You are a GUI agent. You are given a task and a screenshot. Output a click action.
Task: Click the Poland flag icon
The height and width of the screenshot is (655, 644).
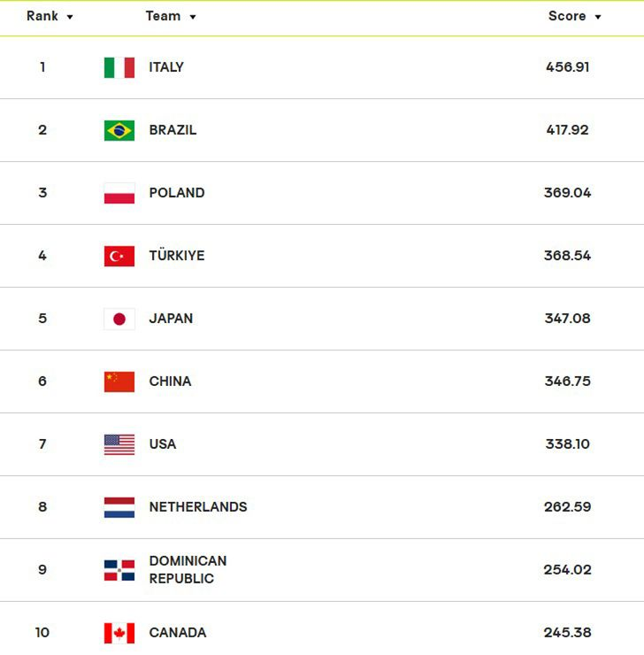click(119, 193)
